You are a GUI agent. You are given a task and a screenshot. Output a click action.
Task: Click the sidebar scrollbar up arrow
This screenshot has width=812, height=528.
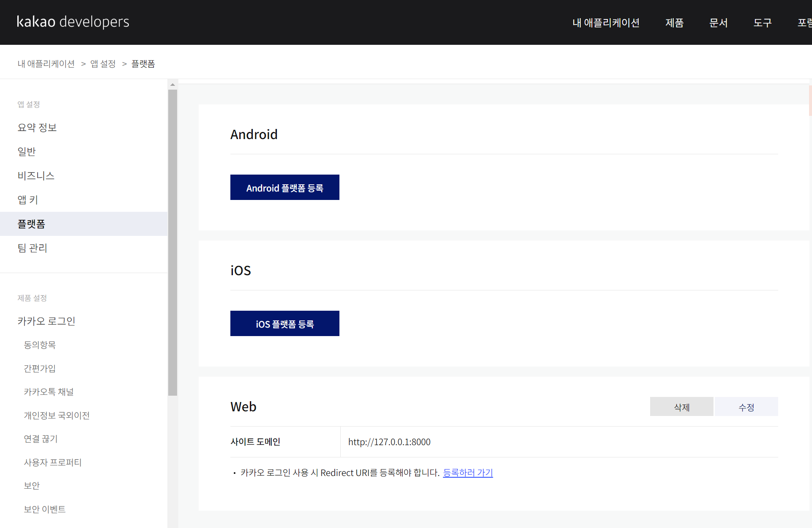click(172, 85)
